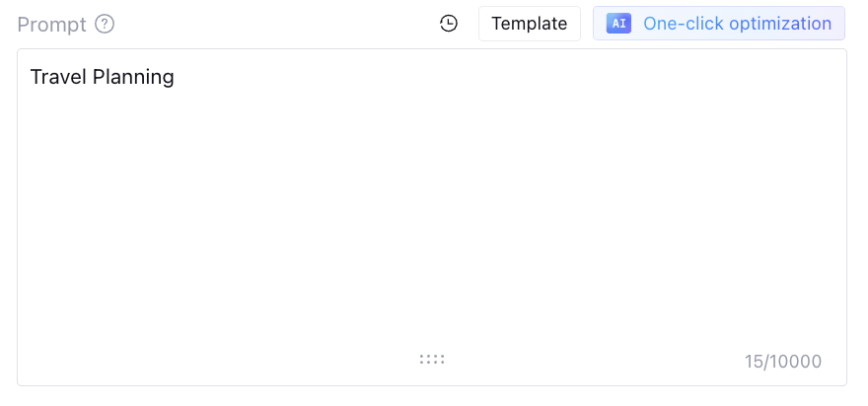The image size is (868, 406).
Task: Click blank area right of "Travel Planning"
Action: pos(493,77)
